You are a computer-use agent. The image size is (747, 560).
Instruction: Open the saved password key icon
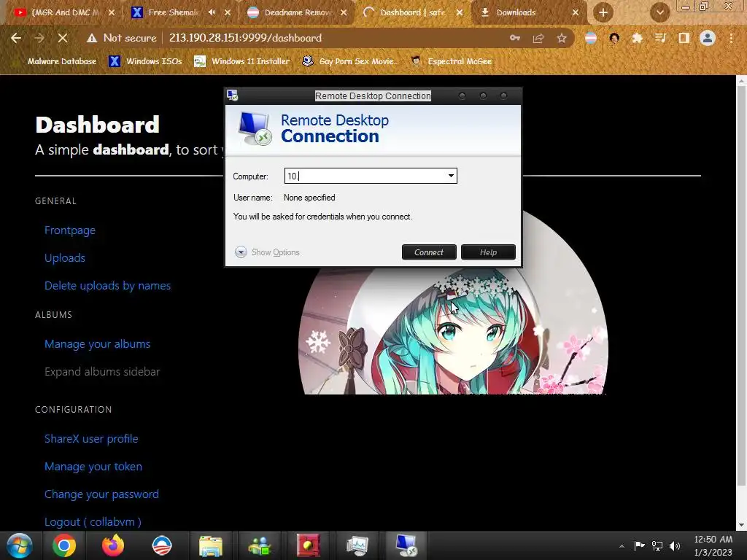(x=515, y=38)
